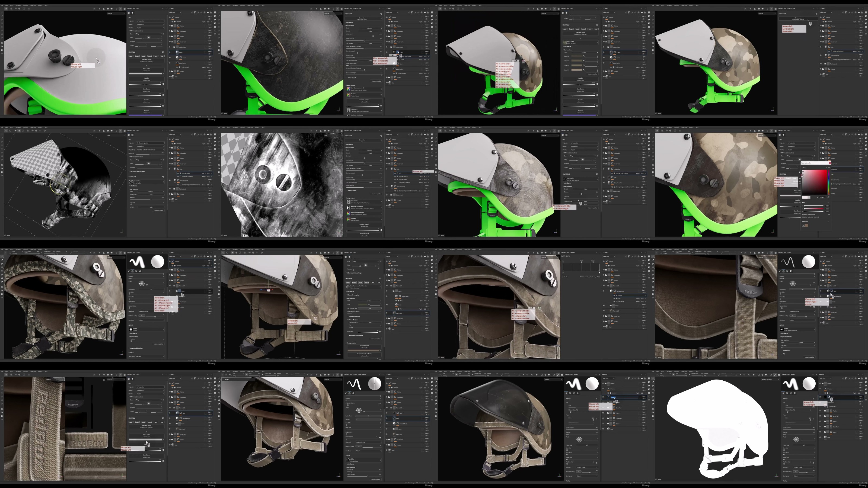Top-left screenshot: click info icon beside Scale dropdown

click(164, 34)
